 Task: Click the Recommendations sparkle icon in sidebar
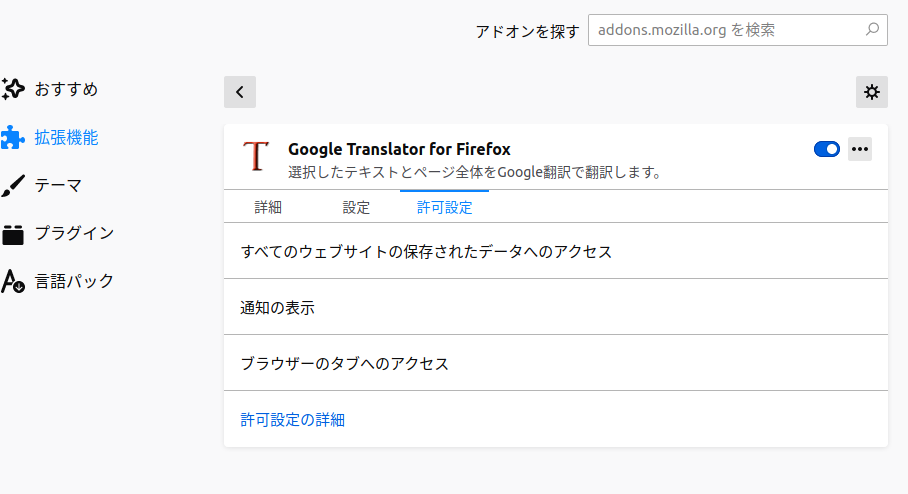tap(12, 89)
